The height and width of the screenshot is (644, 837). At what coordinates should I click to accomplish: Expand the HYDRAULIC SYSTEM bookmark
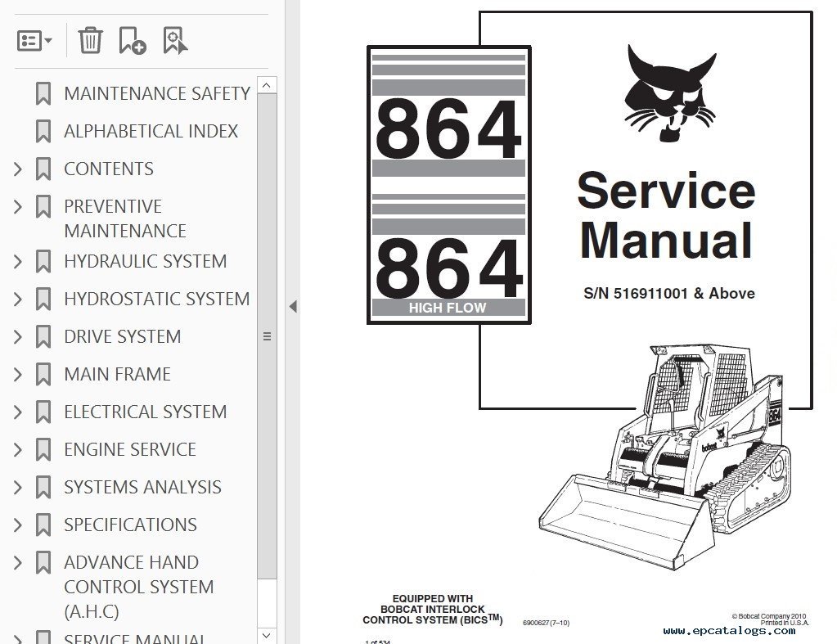point(18,262)
